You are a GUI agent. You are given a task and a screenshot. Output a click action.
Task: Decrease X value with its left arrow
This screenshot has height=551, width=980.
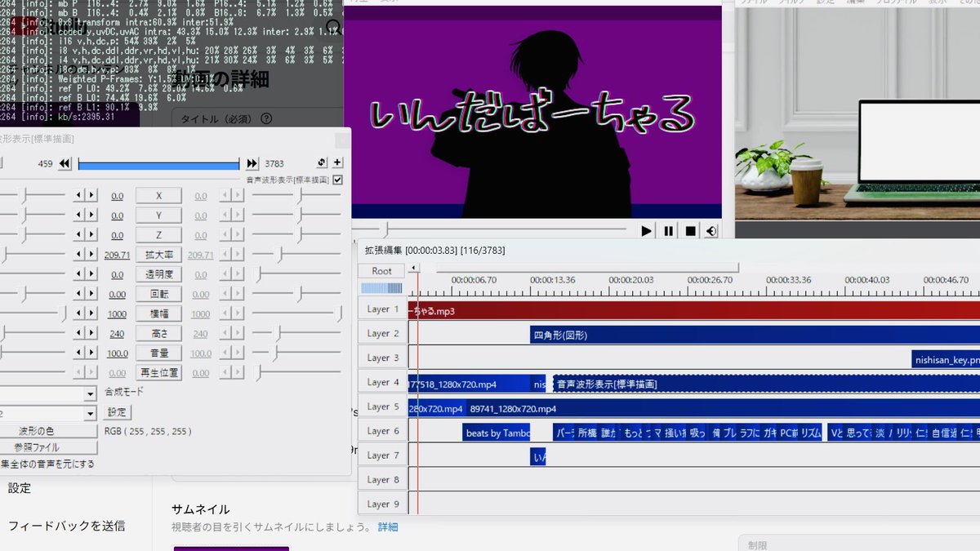pos(78,196)
